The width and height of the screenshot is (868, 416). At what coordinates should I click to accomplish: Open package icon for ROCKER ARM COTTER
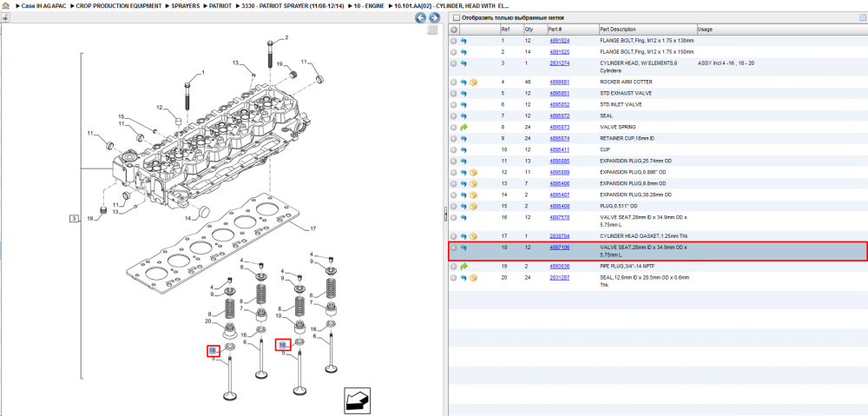(473, 82)
